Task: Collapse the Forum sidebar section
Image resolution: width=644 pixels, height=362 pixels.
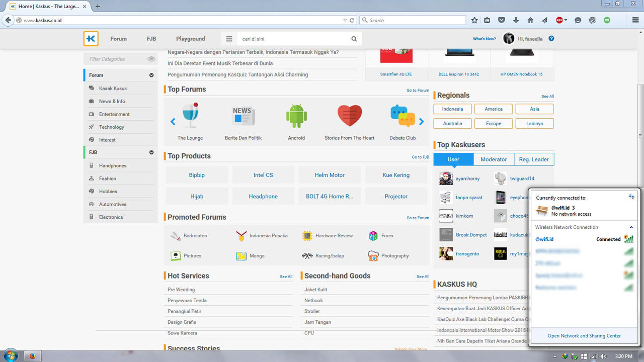Action: coord(151,75)
